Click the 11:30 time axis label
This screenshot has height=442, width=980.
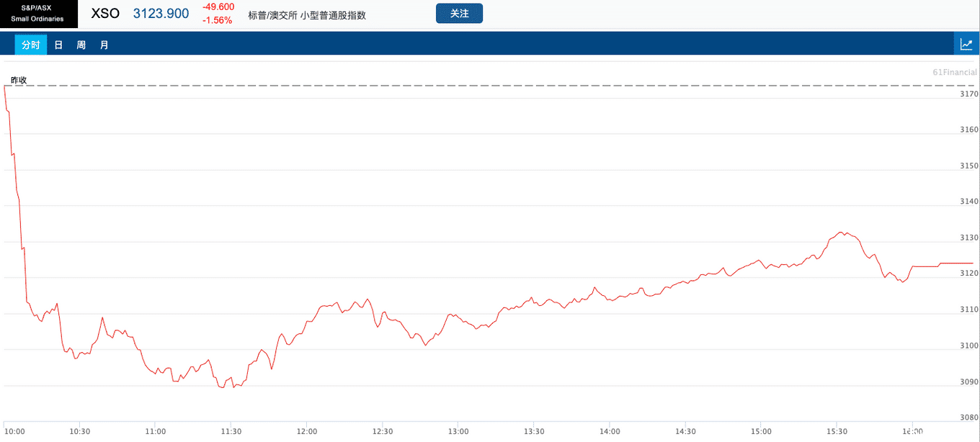pos(231,431)
